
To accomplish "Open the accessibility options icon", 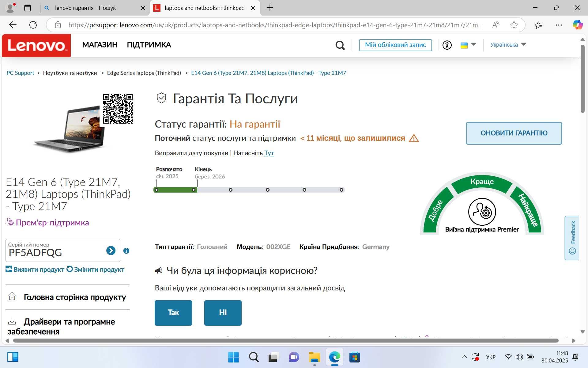I will point(447,45).
